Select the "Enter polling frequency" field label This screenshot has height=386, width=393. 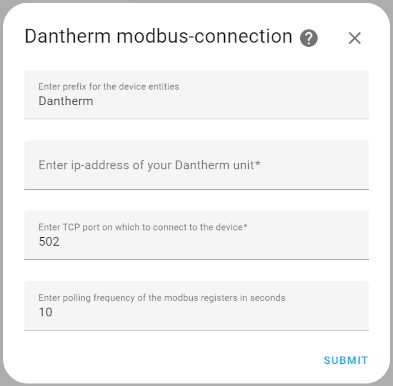[x=162, y=298]
